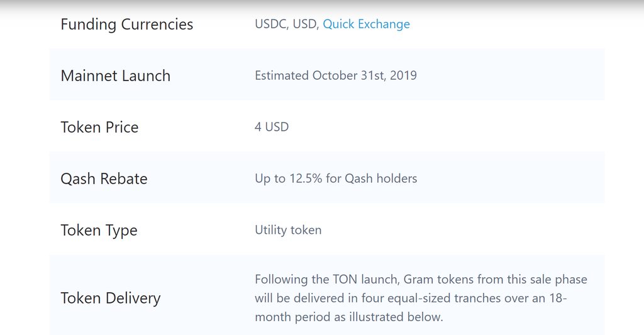Select Up to 12.5% for Qash holders
644x335 pixels.
click(x=336, y=178)
